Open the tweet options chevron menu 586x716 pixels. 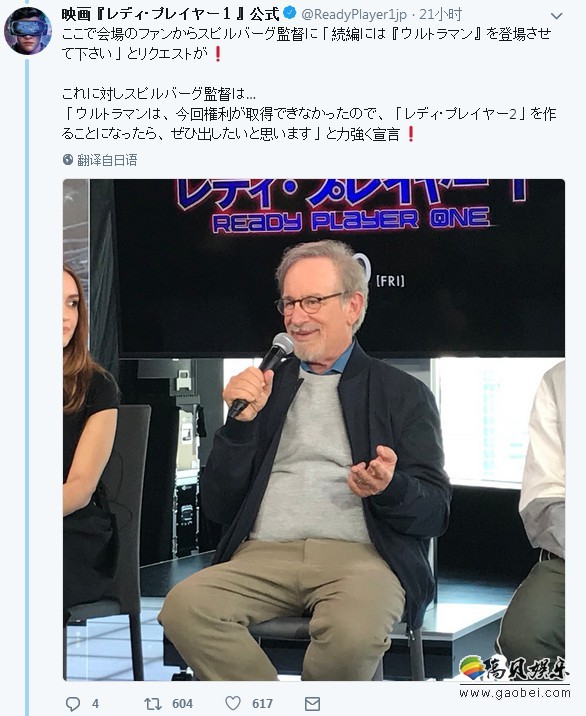tap(556, 16)
